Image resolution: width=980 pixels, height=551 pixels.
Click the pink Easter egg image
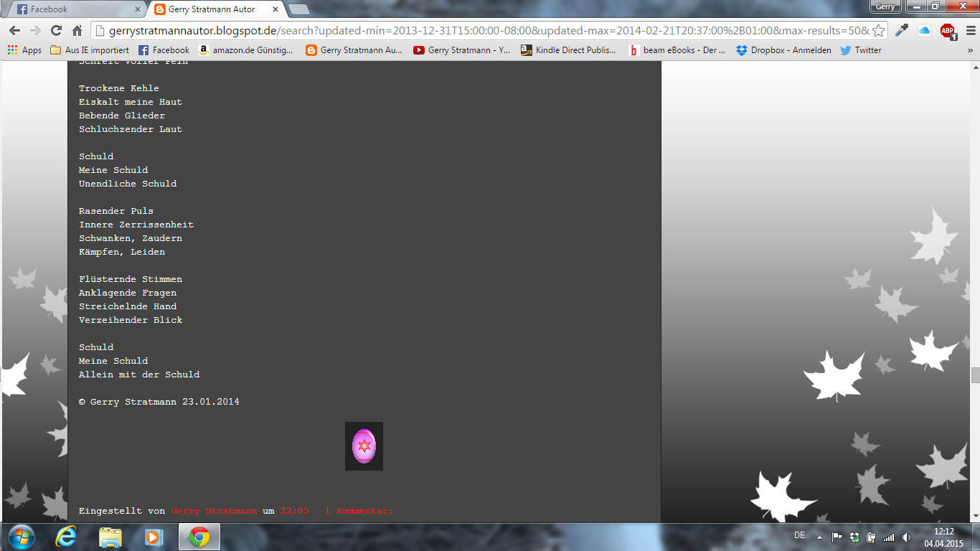364,446
